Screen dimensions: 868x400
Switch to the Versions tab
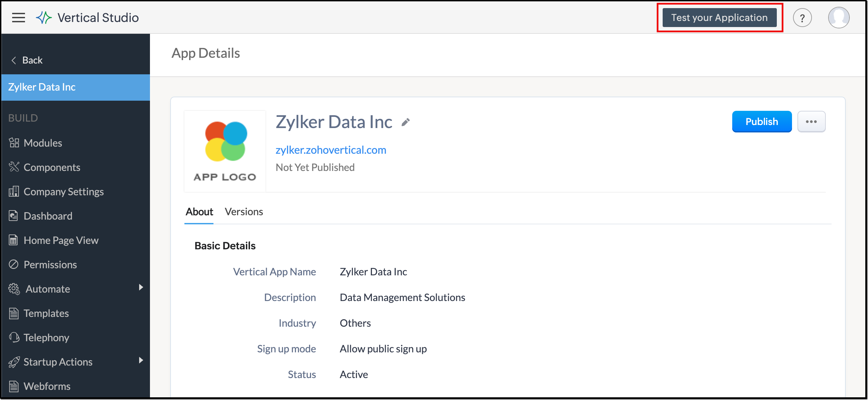(244, 212)
